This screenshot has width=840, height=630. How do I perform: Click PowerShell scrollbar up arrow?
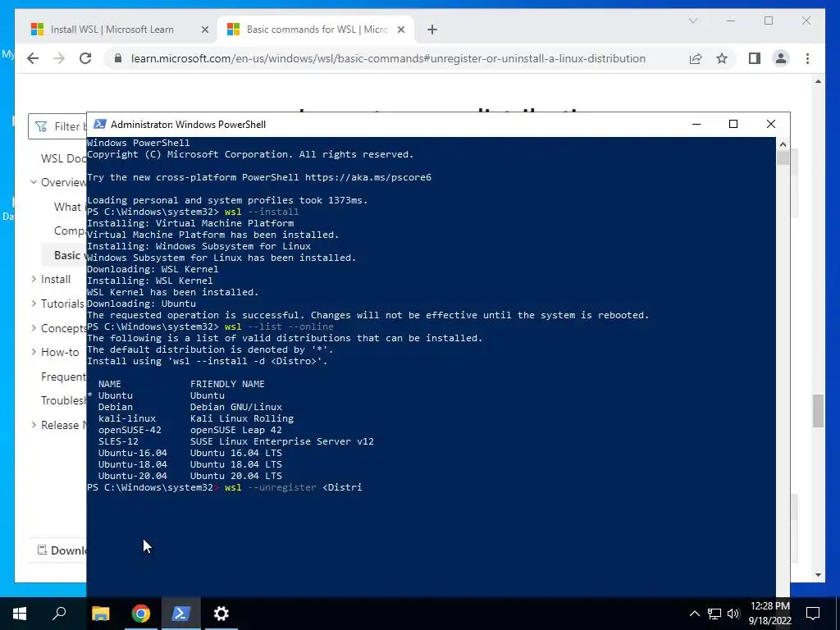[x=783, y=144]
